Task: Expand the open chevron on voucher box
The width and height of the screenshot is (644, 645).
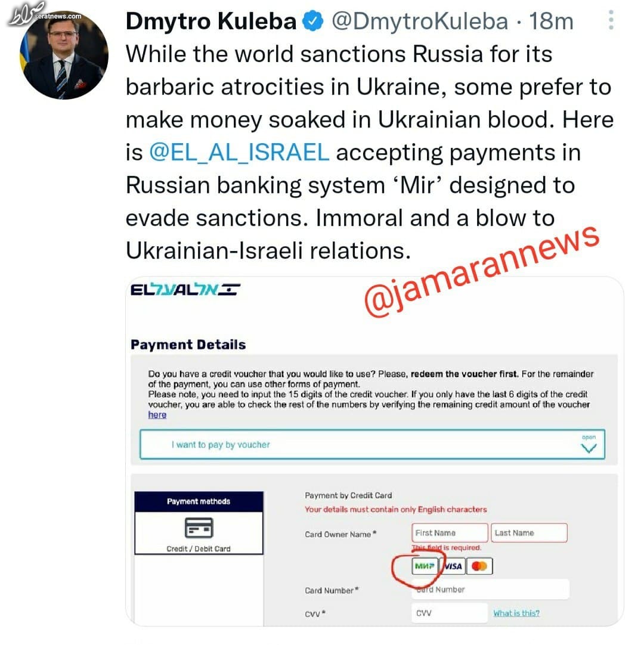Action: [x=589, y=445]
